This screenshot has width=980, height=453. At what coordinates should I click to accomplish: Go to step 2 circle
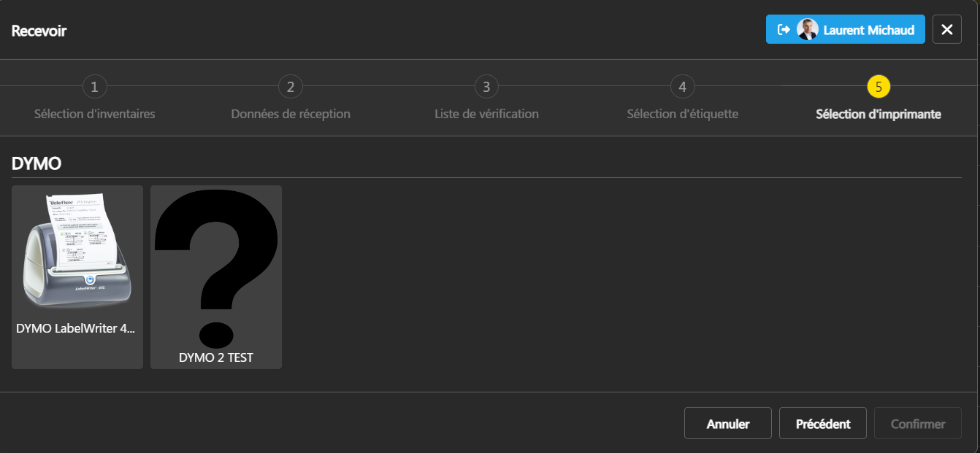[x=290, y=88]
